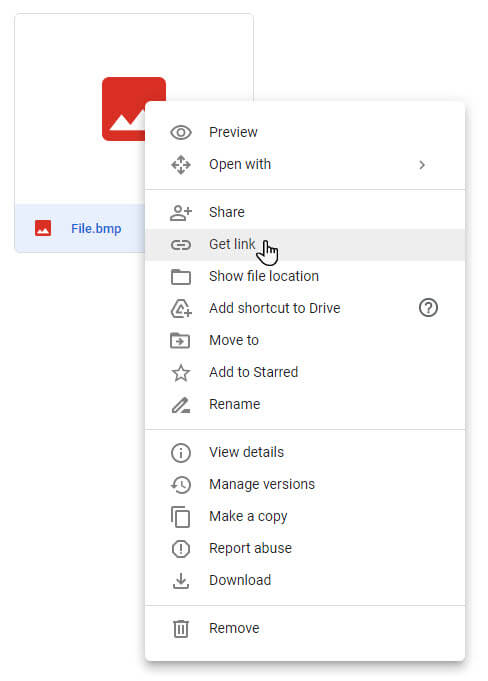
Task: Click the download arrow icon
Action: [x=181, y=581]
